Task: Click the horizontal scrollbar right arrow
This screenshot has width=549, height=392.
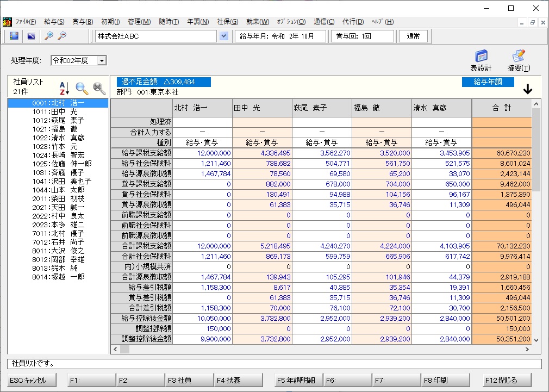Action: click(527, 349)
